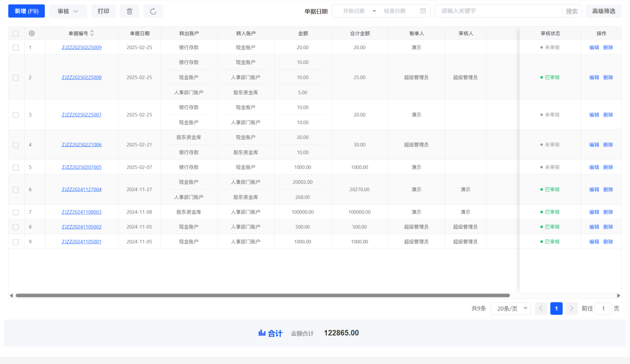Click 新增 (F9) button

coord(26,11)
